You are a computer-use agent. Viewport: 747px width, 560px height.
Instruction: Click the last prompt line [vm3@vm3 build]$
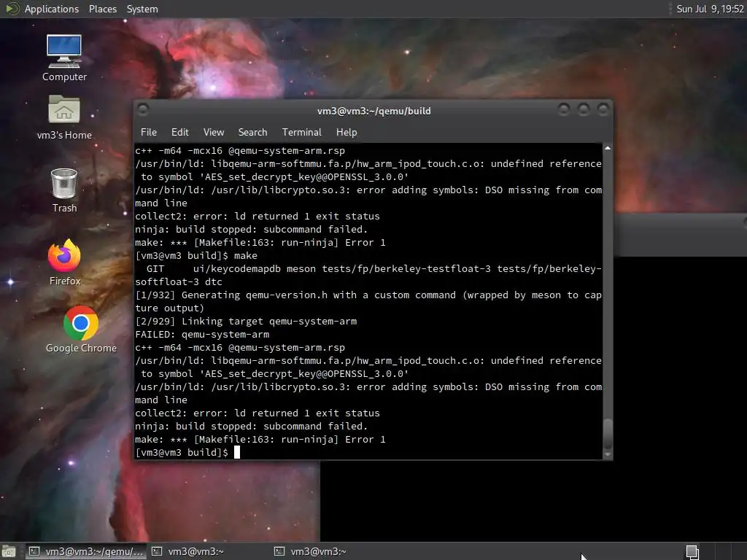(182, 452)
